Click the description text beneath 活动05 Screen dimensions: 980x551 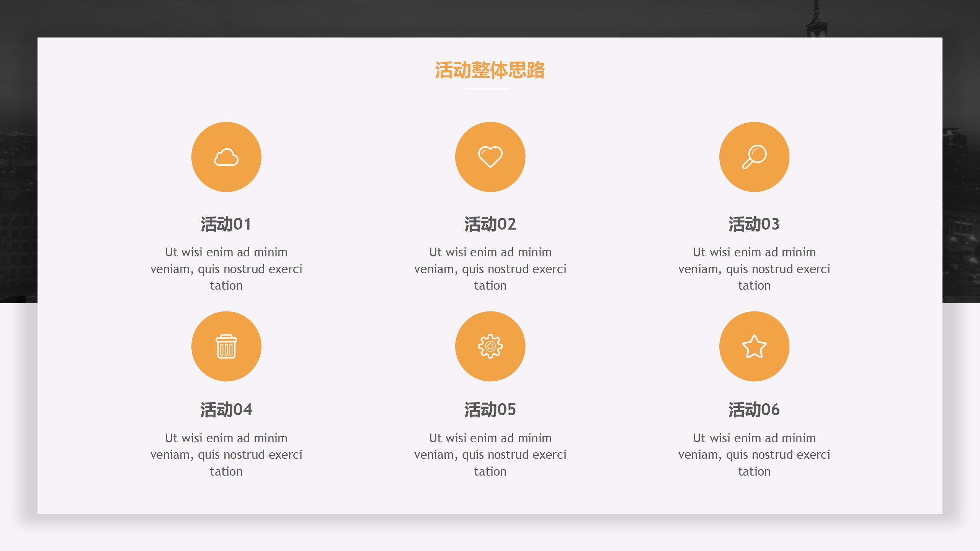pyautogui.click(x=490, y=455)
